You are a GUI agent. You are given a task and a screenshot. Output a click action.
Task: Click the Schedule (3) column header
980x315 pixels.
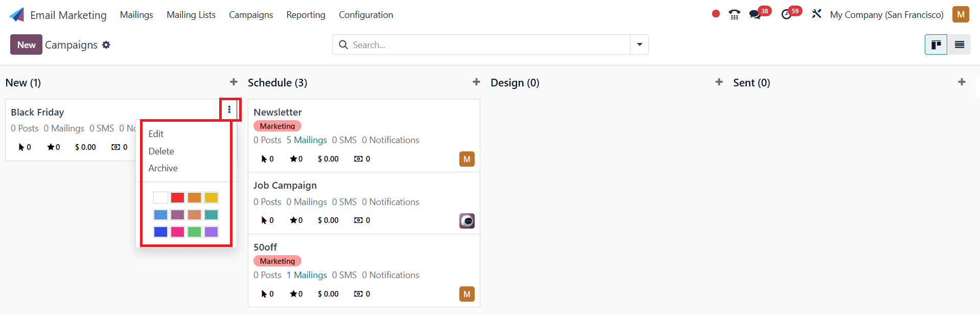(x=277, y=83)
